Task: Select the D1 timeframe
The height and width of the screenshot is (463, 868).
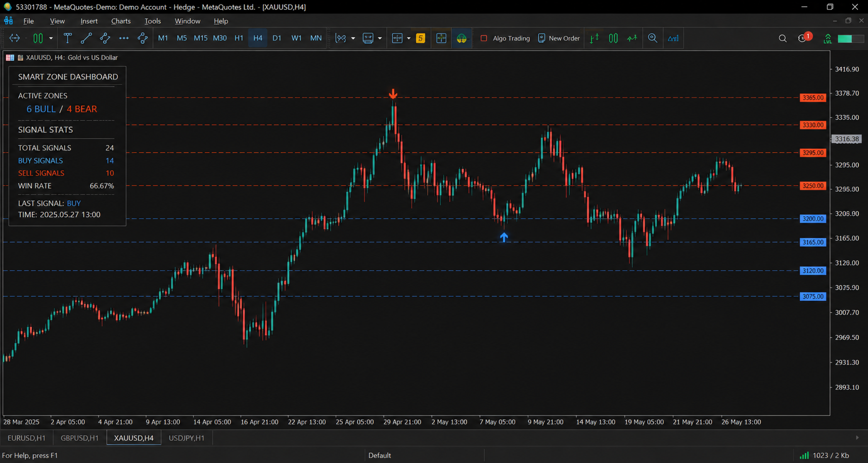Action: (x=277, y=38)
